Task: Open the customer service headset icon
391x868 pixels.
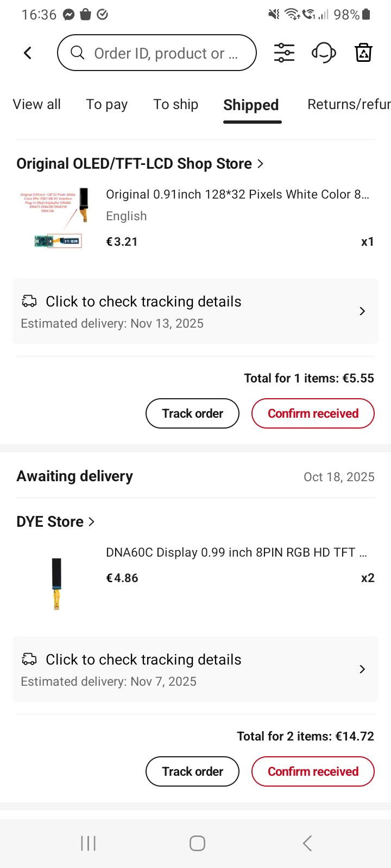Action: (324, 53)
